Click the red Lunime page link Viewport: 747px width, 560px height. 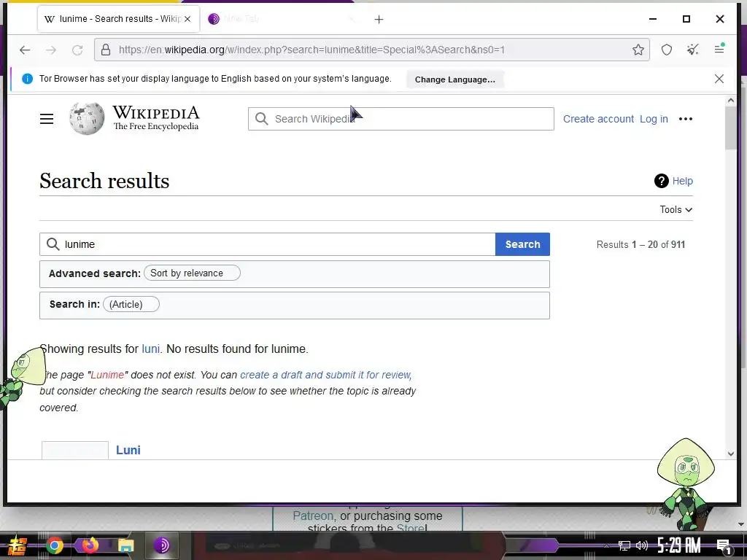[x=107, y=375]
